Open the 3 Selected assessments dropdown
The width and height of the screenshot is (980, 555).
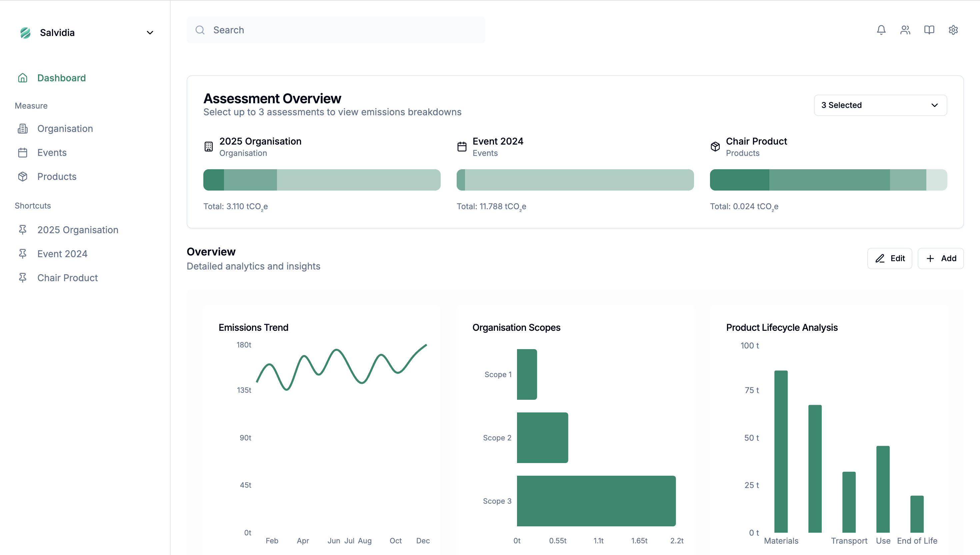[880, 105]
